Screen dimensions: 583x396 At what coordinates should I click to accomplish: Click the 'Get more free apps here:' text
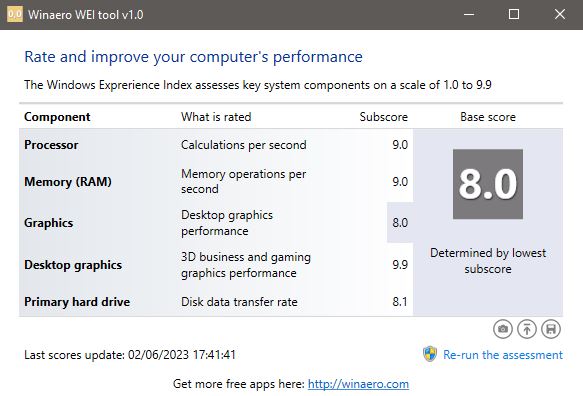[x=239, y=384]
